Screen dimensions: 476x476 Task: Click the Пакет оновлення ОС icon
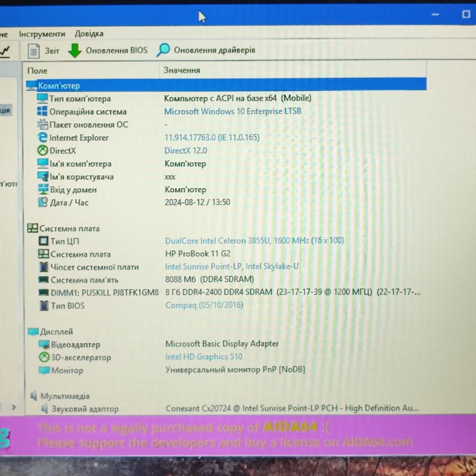pos(42,125)
